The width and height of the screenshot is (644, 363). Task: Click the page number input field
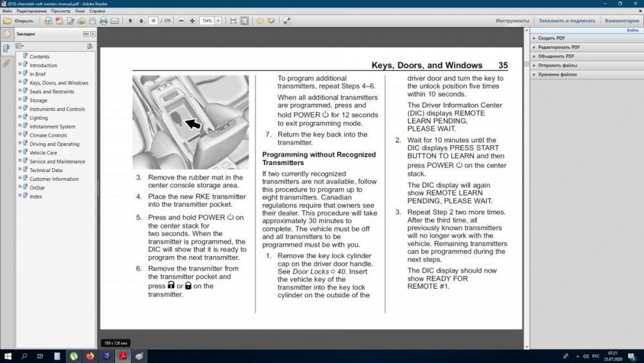[x=153, y=21]
